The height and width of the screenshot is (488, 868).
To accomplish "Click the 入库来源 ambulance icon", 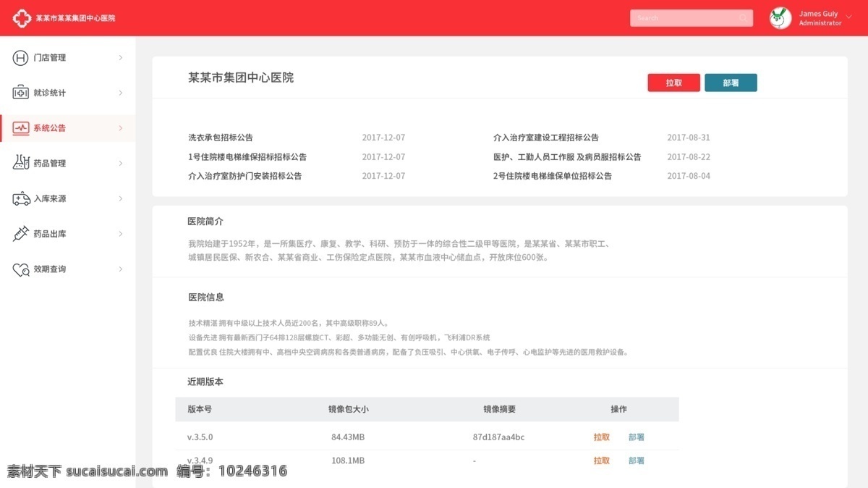I will click(x=21, y=198).
